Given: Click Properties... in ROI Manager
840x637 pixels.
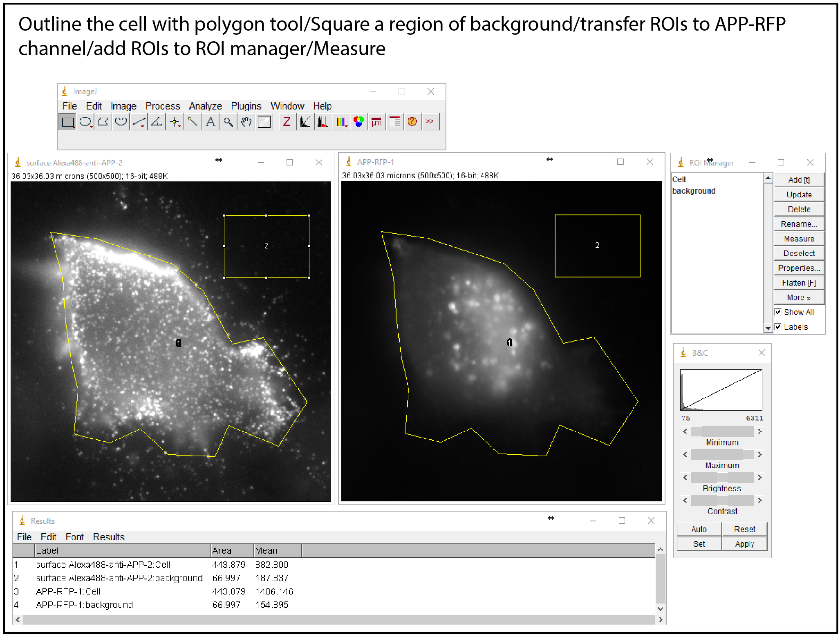Looking at the screenshot, I should click(x=799, y=268).
